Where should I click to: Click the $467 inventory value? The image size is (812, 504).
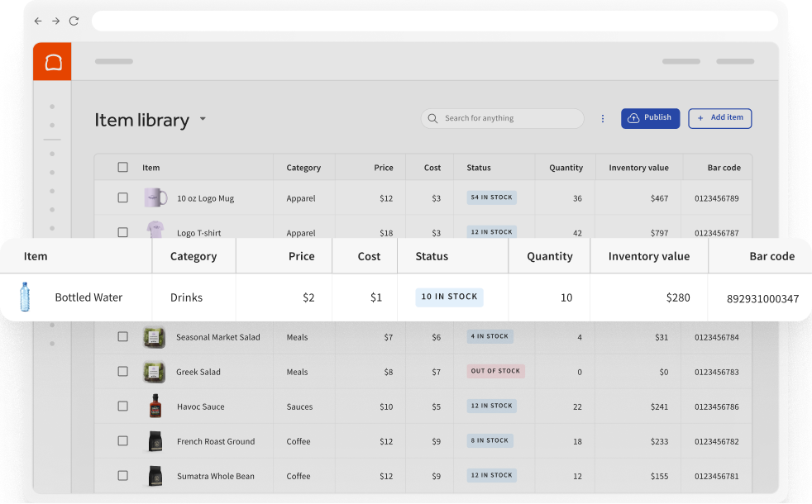point(659,198)
